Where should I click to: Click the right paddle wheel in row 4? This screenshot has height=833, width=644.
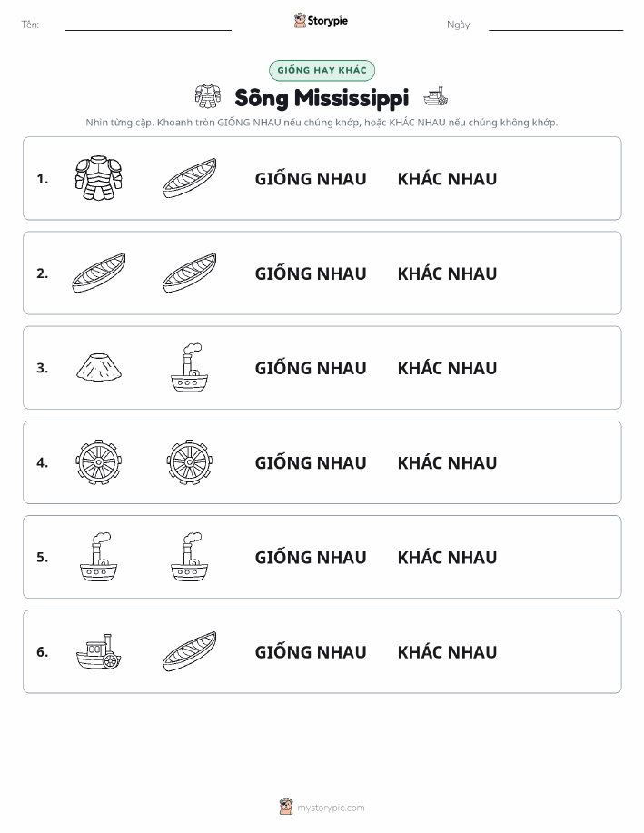click(190, 461)
